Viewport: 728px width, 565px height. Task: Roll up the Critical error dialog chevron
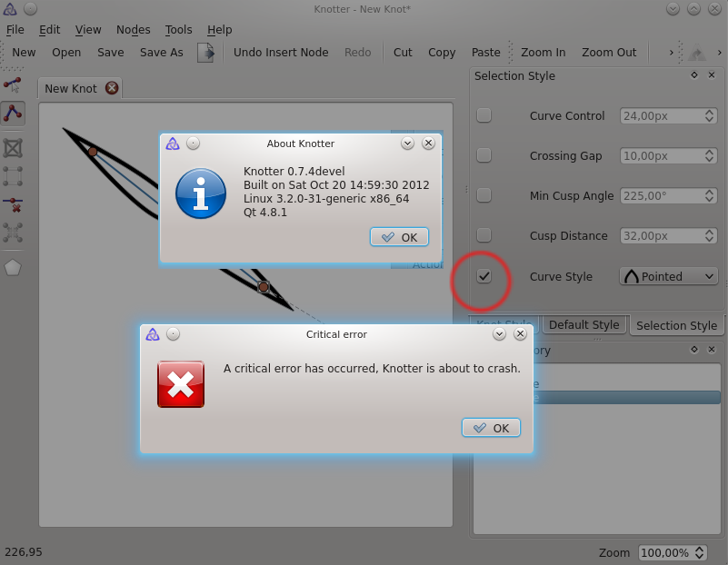499,333
